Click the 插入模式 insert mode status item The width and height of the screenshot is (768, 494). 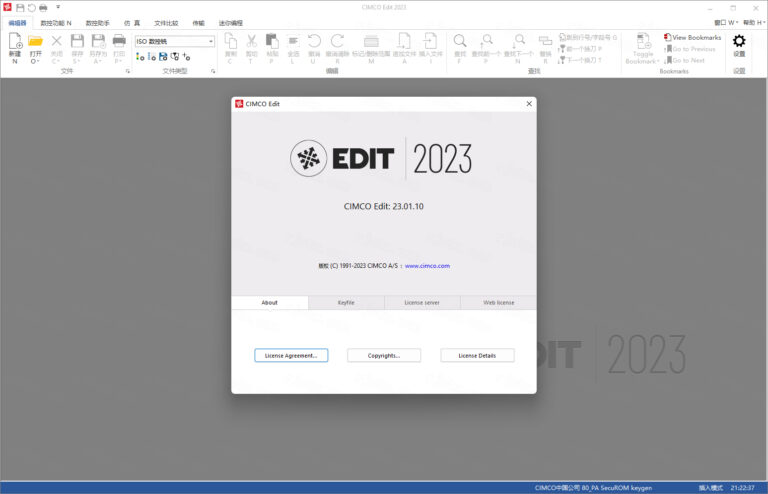711,488
